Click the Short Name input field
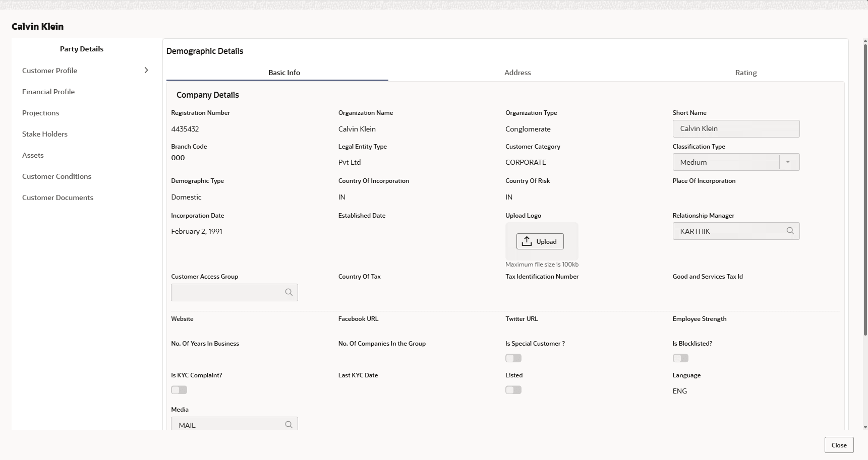868x460 pixels. 736,128
